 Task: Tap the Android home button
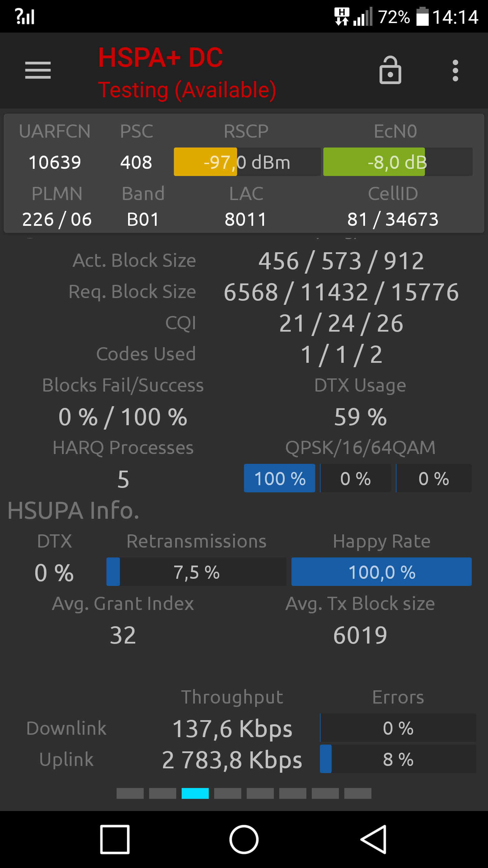244,840
